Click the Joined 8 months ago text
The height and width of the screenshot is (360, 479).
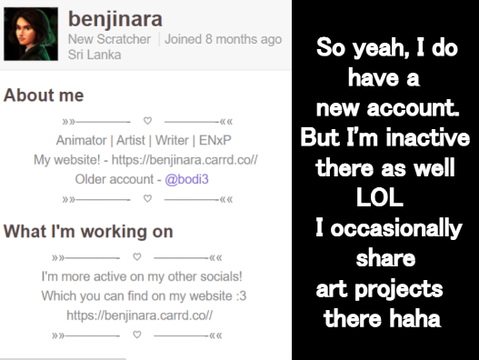coord(223,39)
